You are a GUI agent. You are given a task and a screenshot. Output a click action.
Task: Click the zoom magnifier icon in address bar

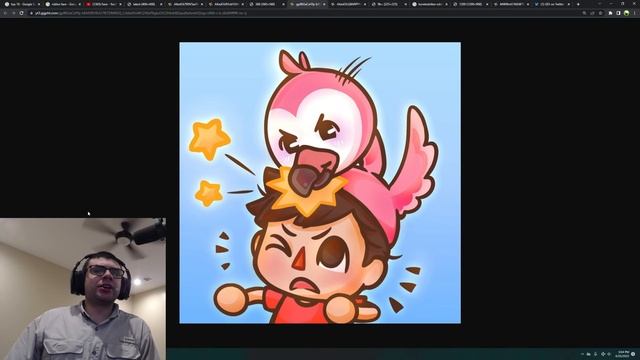[584, 13]
